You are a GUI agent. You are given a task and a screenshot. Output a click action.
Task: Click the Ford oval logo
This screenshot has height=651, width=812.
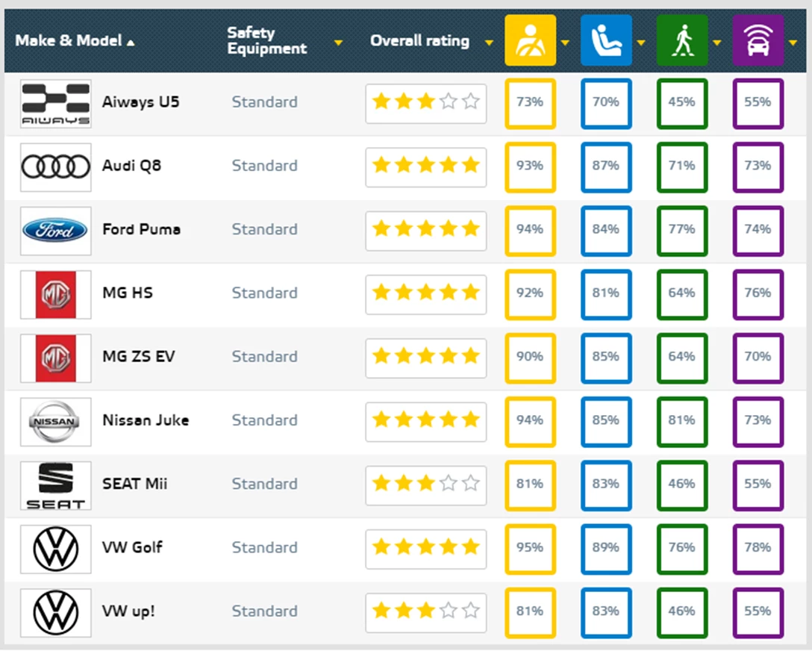[x=56, y=230]
